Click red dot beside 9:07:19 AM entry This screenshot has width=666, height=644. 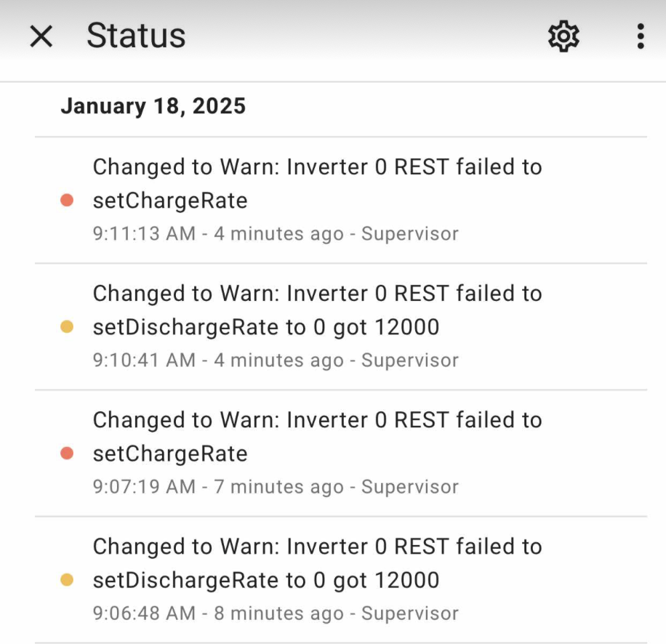67,453
